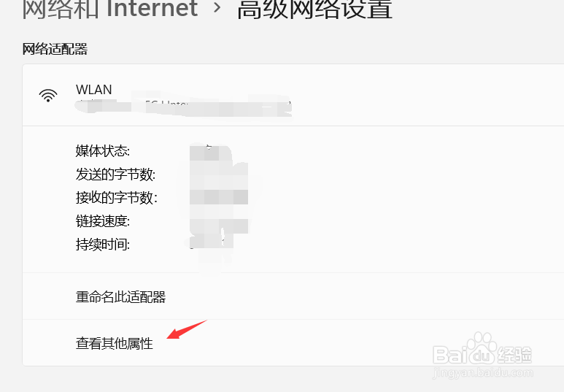Click the 经验 watermark text
Image resolution: width=564 pixels, height=392 pixels.
(514, 355)
